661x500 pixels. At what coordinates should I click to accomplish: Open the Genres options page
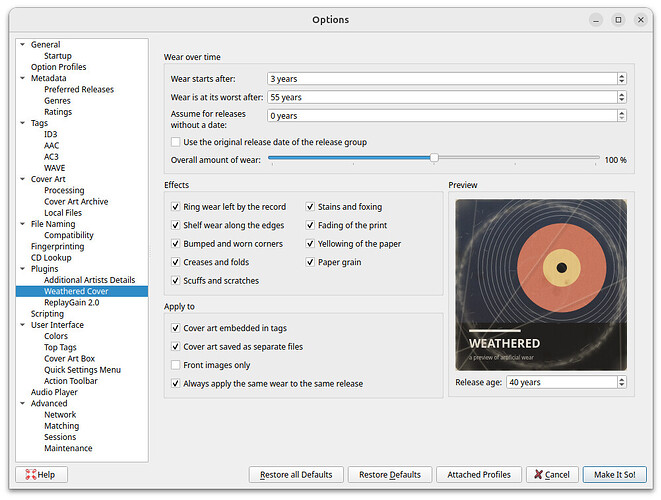pyautogui.click(x=57, y=101)
